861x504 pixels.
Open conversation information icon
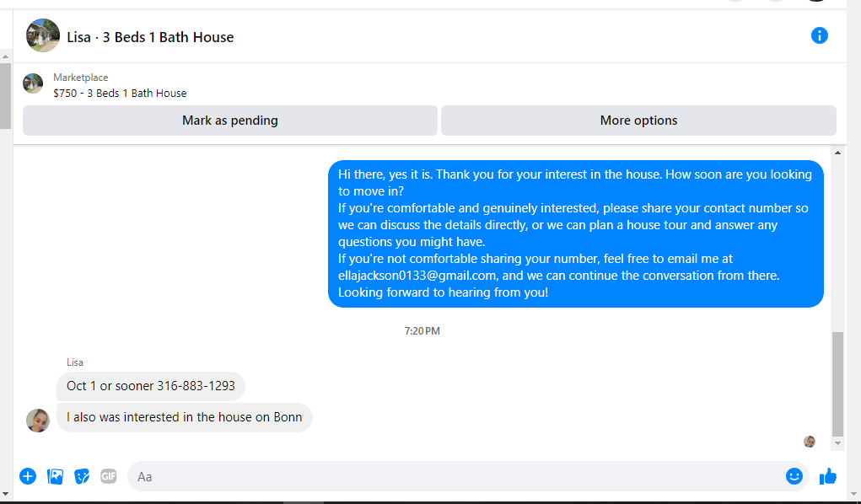820,35
